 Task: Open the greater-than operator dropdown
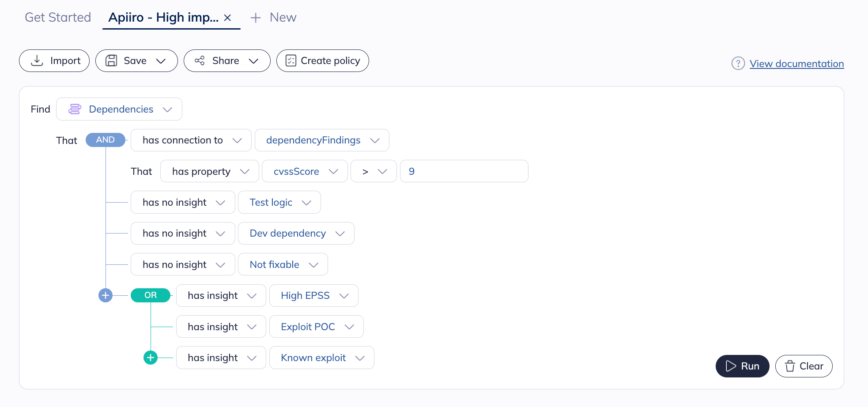[374, 171]
